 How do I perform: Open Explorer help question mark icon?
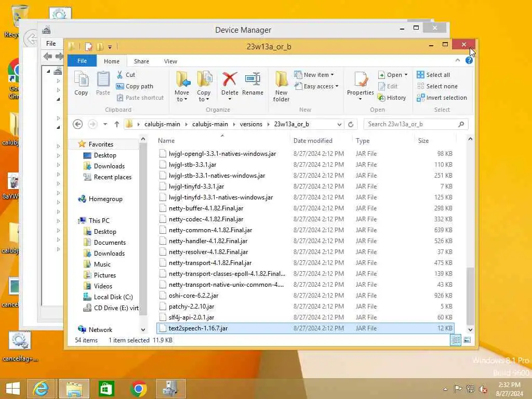coord(469,60)
